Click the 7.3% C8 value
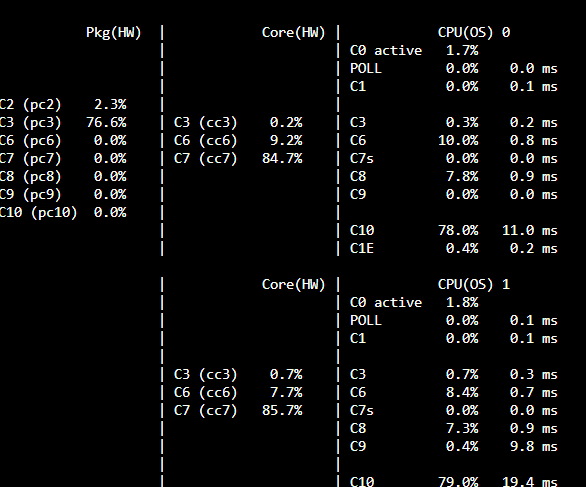This screenshot has height=487, width=586. (x=462, y=428)
